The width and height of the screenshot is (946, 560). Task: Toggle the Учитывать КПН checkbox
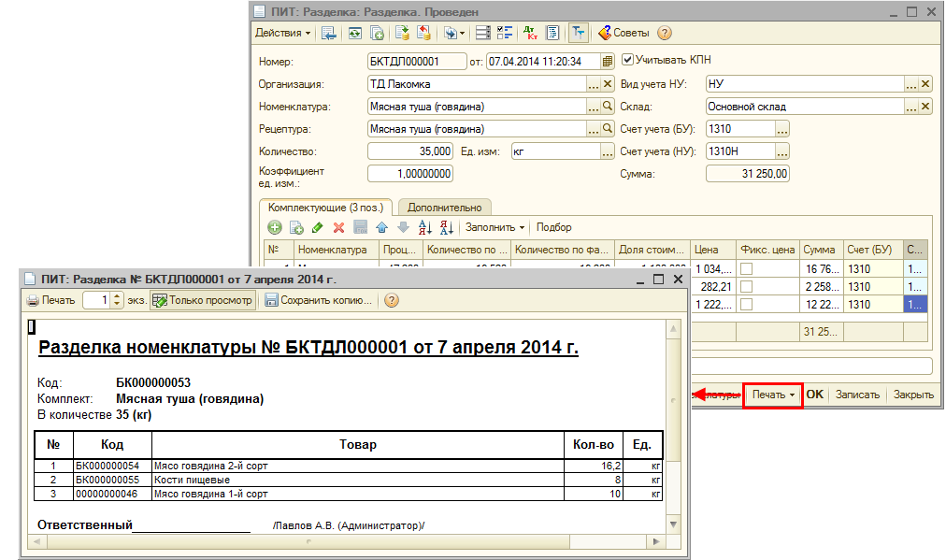[x=627, y=60]
